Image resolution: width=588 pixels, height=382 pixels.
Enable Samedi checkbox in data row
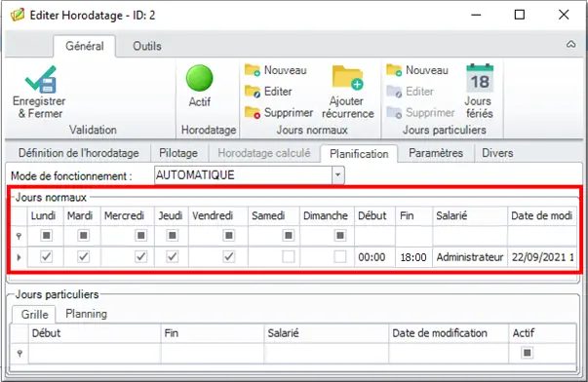(289, 257)
